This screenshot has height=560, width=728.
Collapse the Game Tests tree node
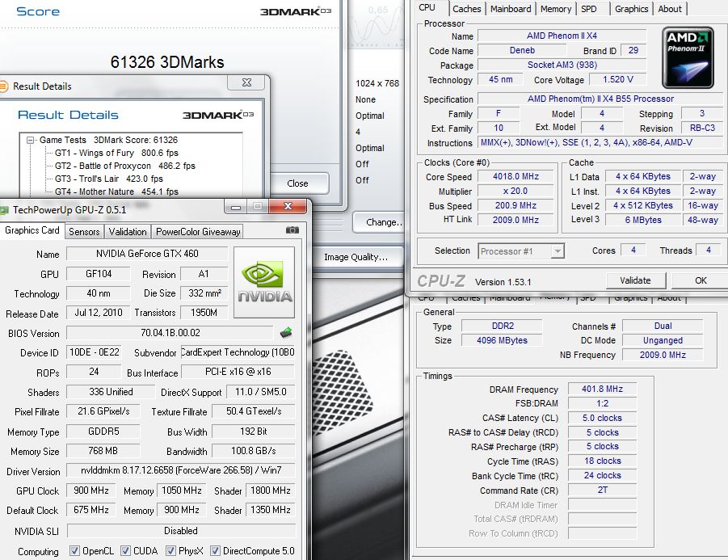pyautogui.click(x=30, y=140)
